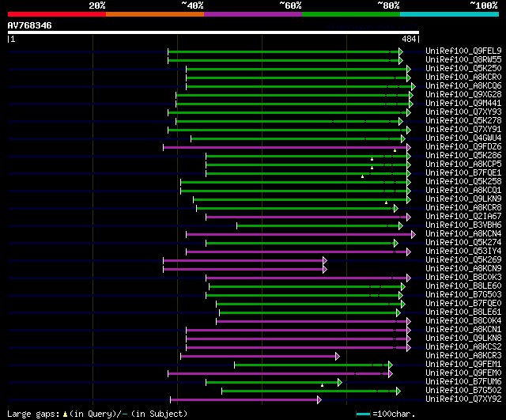Select the UniRef100_Q4GWU4 label
Screen dimensions: 506x420
coord(463,138)
